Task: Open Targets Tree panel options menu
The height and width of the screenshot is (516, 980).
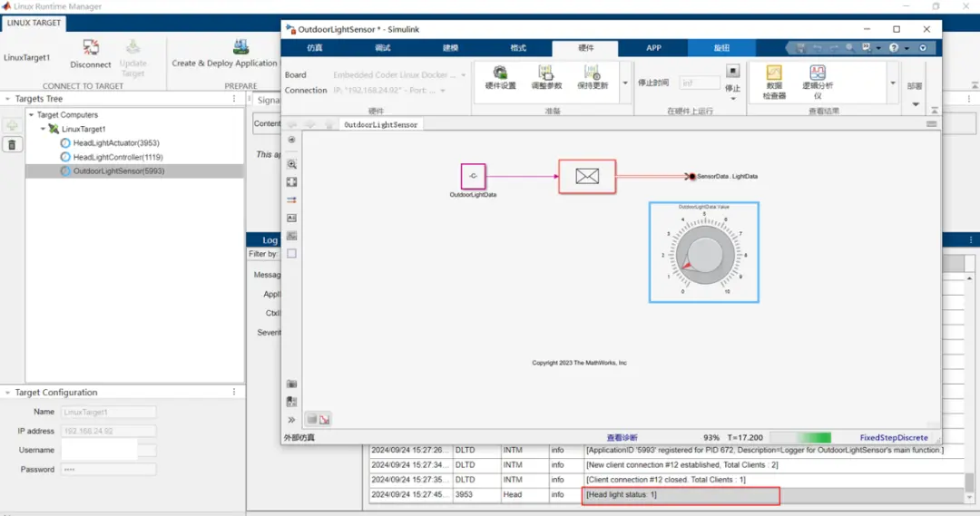Action: (234, 99)
